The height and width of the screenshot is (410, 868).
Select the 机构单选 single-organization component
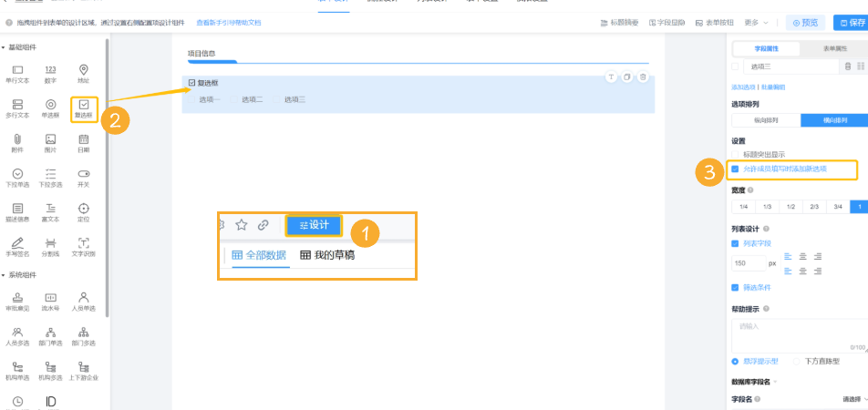[x=17, y=371]
